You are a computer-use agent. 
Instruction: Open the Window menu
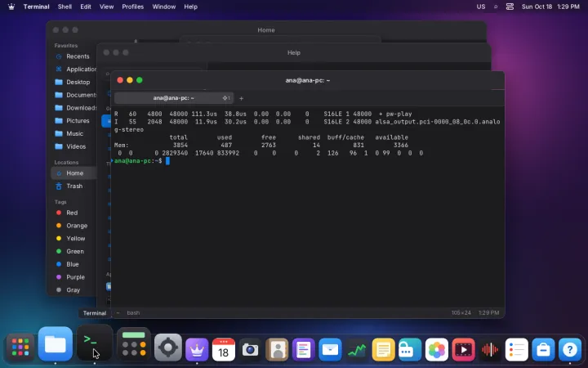(164, 7)
